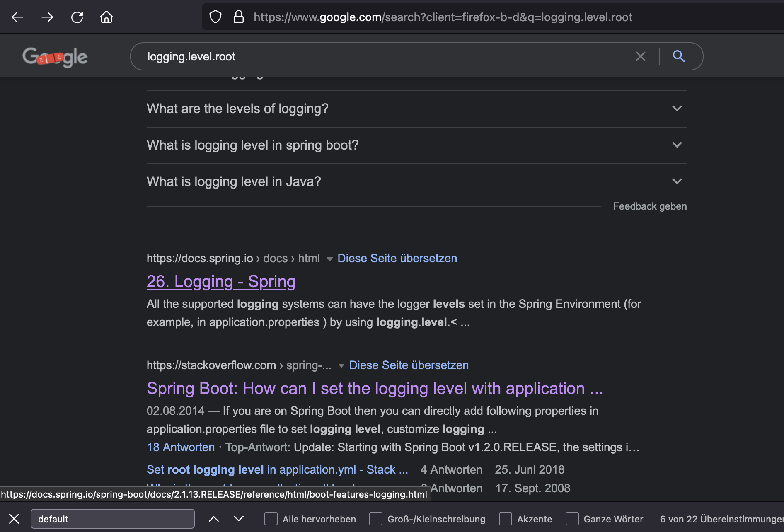Click the find bar text field
Viewport: 784px width, 532px height.
click(113, 519)
